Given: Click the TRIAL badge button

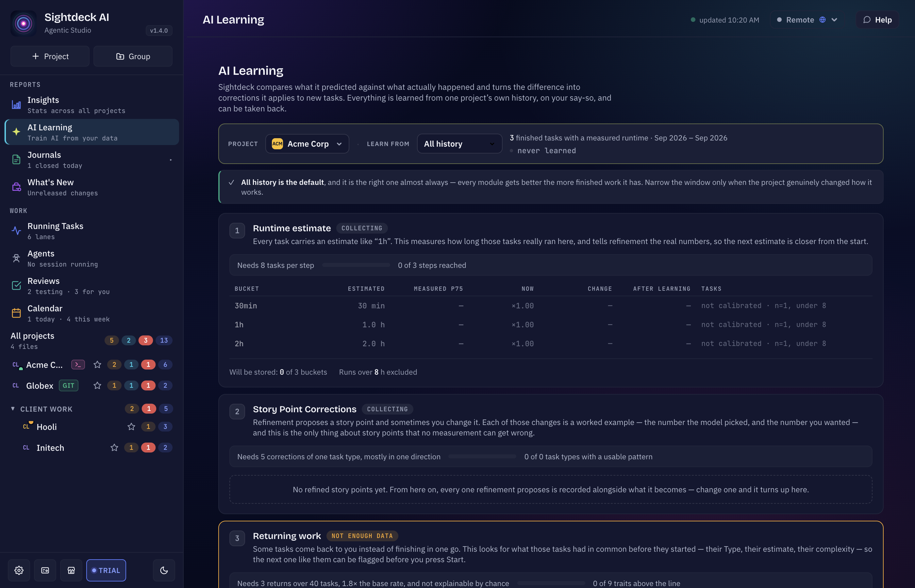Looking at the screenshot, I should (x=106, y=570).
